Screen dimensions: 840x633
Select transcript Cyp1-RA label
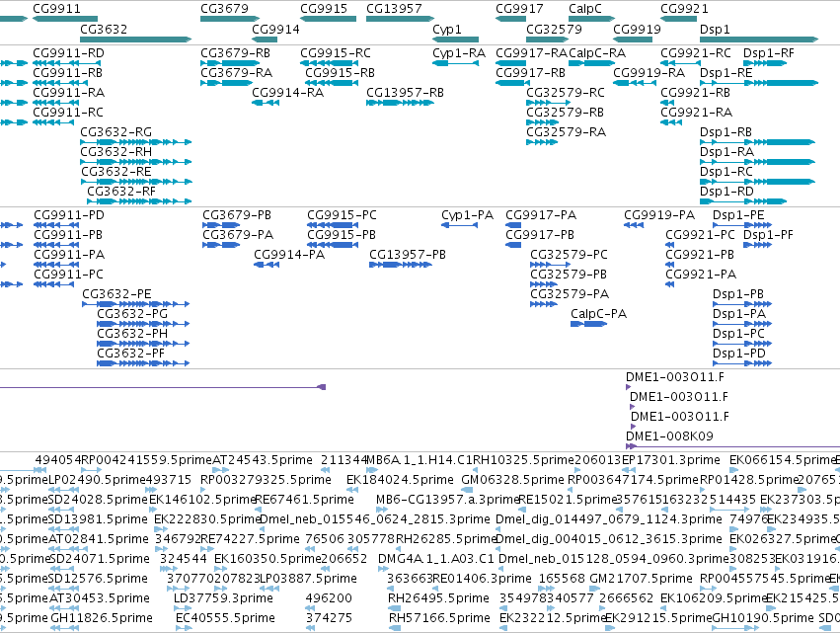[459, 53]
